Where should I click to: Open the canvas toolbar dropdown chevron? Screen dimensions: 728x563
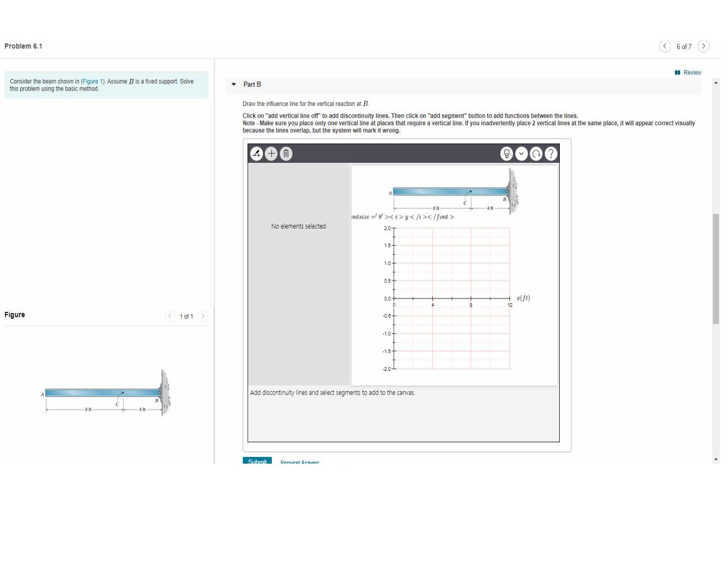point(522,154)
